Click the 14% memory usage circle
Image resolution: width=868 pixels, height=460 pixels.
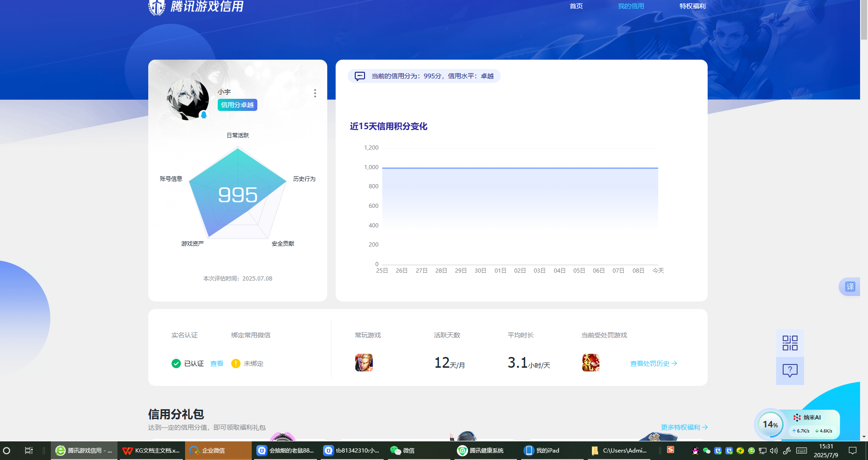tap(771, 425)
